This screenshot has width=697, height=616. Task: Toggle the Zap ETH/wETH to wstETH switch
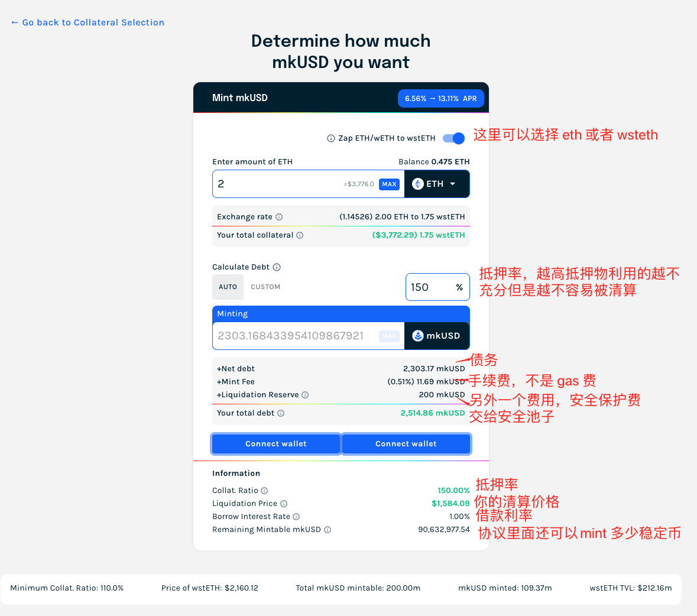[453, 138]
